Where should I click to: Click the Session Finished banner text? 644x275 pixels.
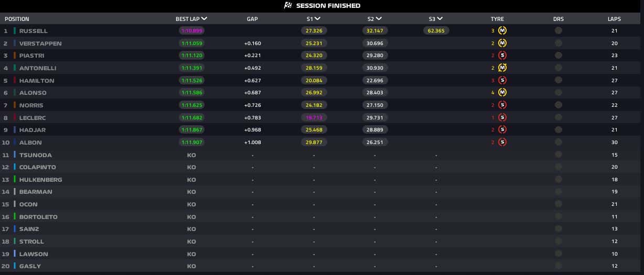328,6
